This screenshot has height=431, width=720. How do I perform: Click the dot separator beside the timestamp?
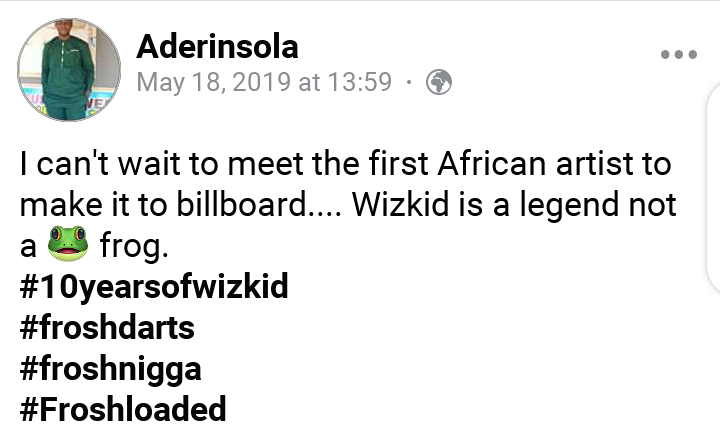coord(408,83)
